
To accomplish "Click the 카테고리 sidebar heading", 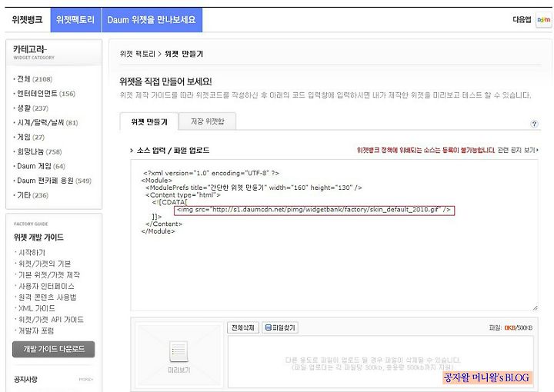I will [x=30, y=49].
